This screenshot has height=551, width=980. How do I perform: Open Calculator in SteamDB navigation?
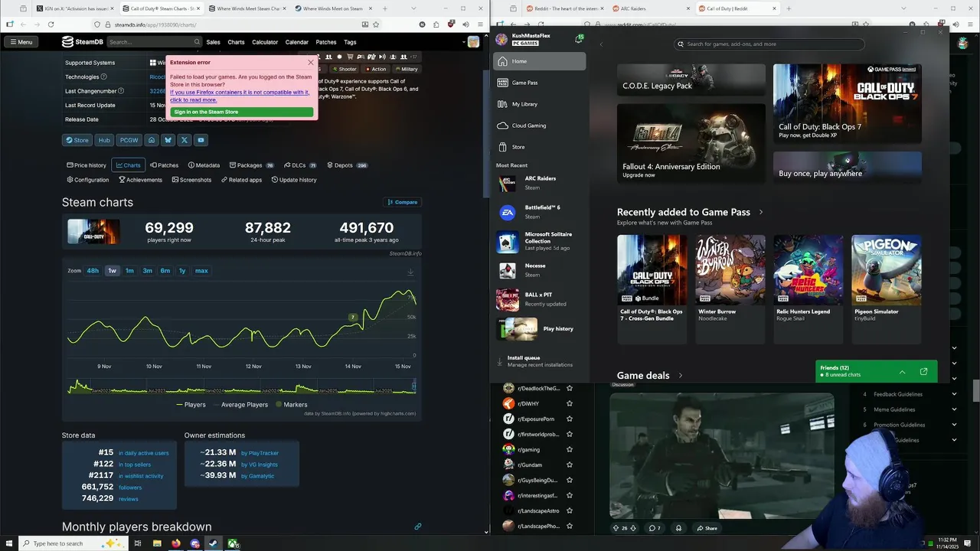265,42
